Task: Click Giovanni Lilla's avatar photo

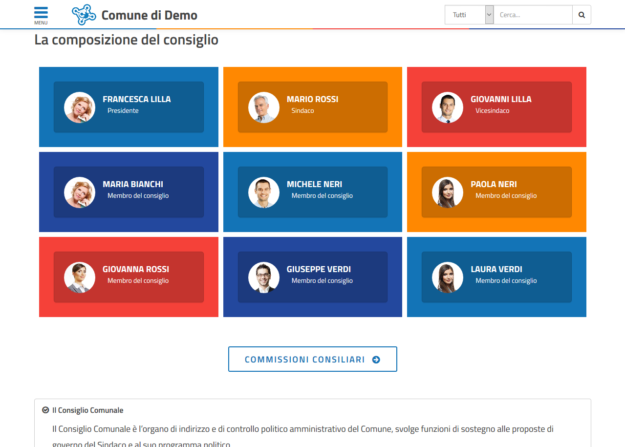Action: click(x=448, y=107)
